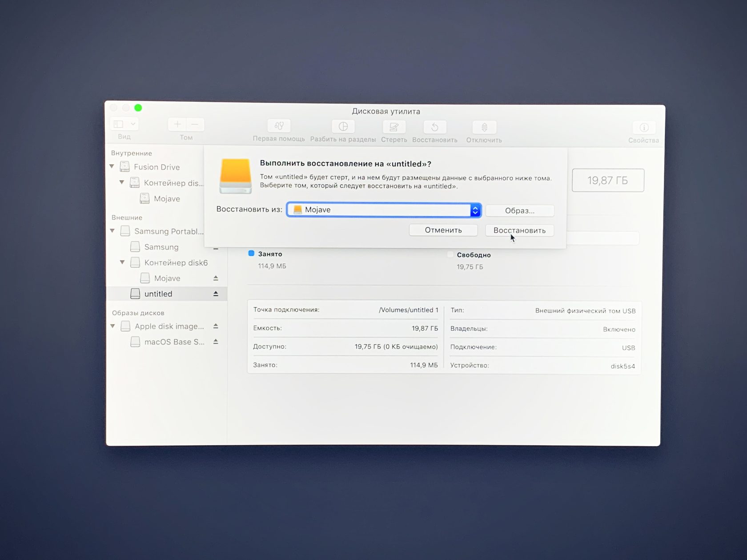The height and width of the screenshot is (560, 747).
Task: Click the disk5s4 device value
Action: 622,366
